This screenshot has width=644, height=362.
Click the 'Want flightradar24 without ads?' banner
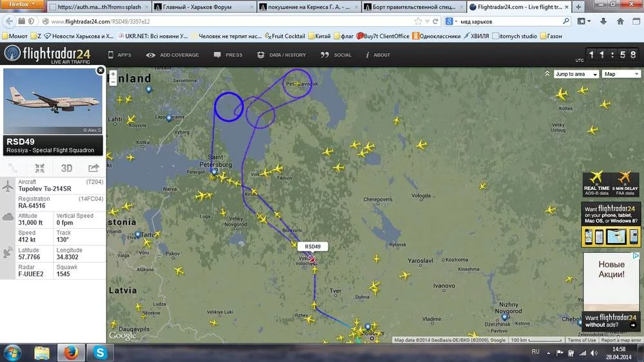coord(611,321)
